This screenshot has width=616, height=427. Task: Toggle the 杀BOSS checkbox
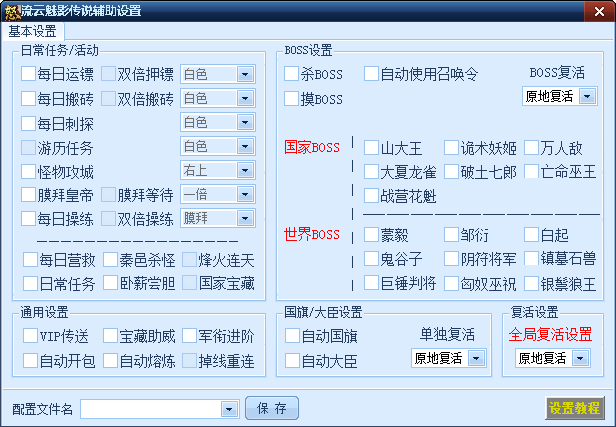(292, 74)
